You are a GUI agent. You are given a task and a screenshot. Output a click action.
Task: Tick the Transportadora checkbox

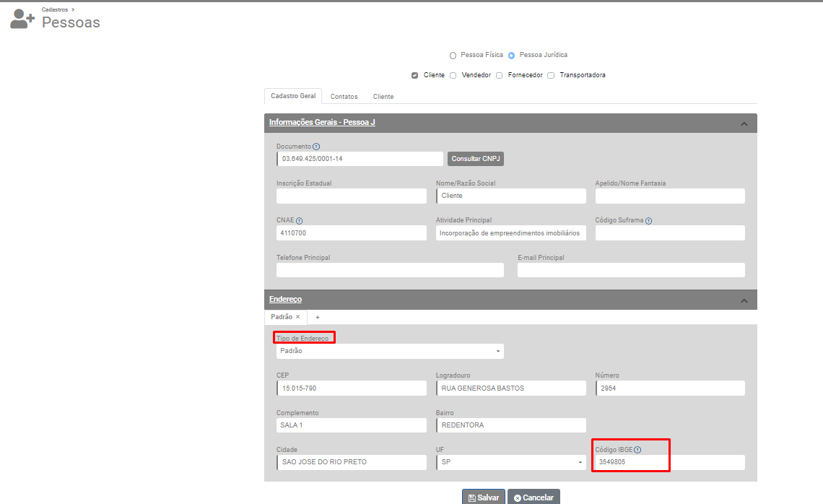point(551,75)
